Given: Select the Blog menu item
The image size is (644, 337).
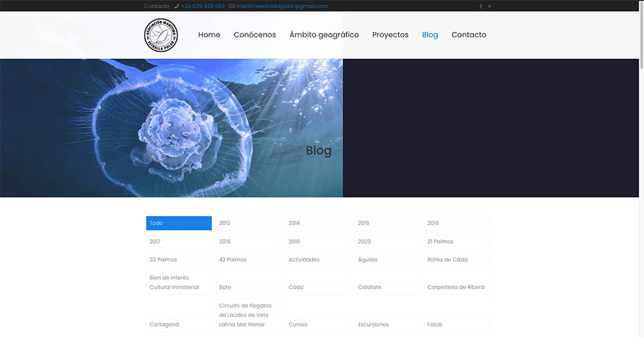Looking at the screenshot, I should (x=430, y=35).
